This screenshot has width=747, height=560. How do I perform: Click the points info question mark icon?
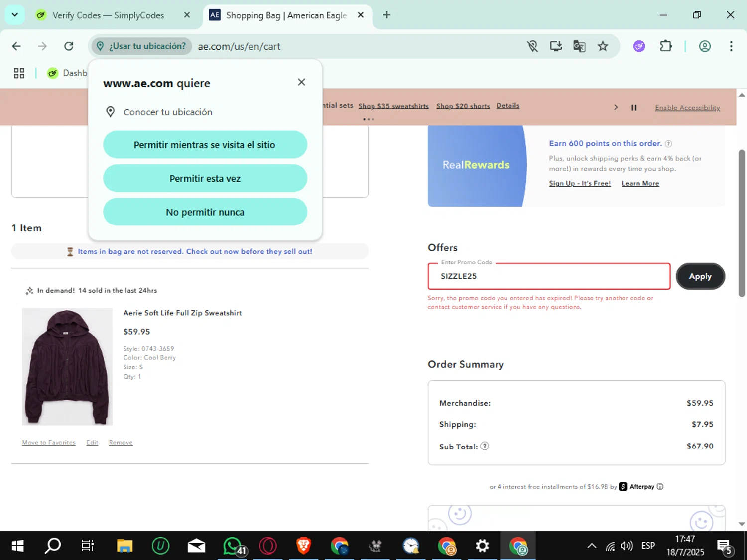[669, 144]
